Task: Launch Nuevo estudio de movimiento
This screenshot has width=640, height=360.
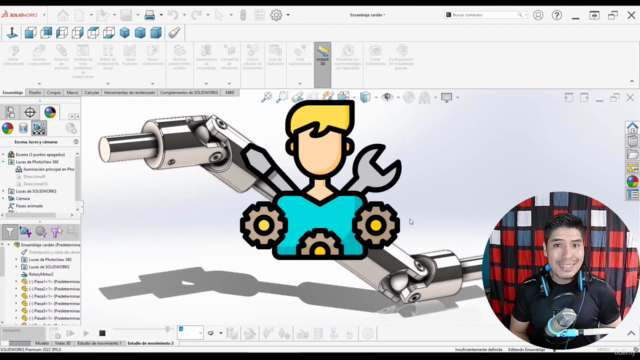Action: point(252,56)
